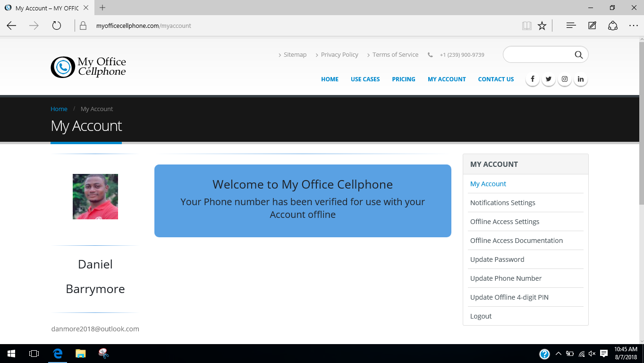Open Reading view book icon
Screen dimensions: 644x363
[x=527, y=26]
